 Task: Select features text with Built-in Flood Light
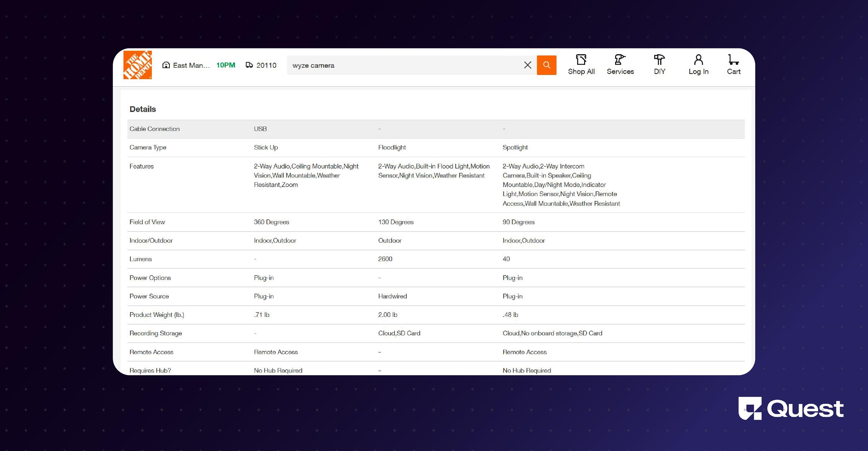(x=434, y=171)
